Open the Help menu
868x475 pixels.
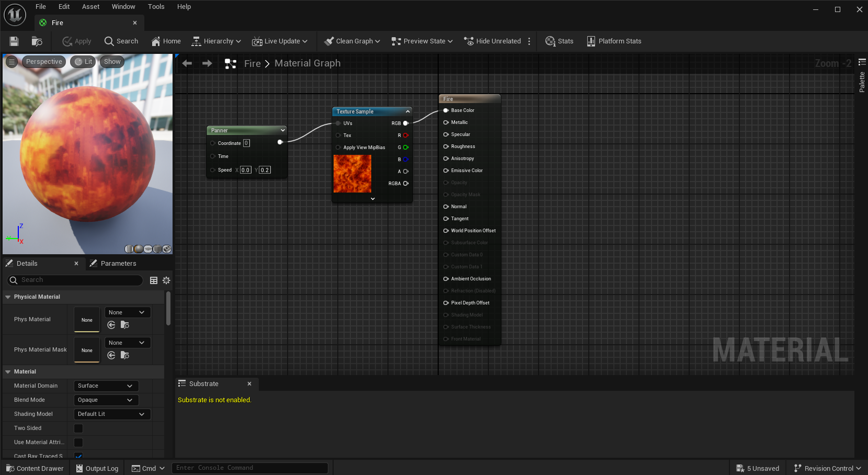[x=184, y=7]
